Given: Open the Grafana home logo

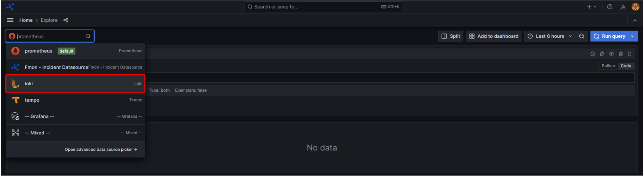Looking at the screenshot, I should pos(10,7).
